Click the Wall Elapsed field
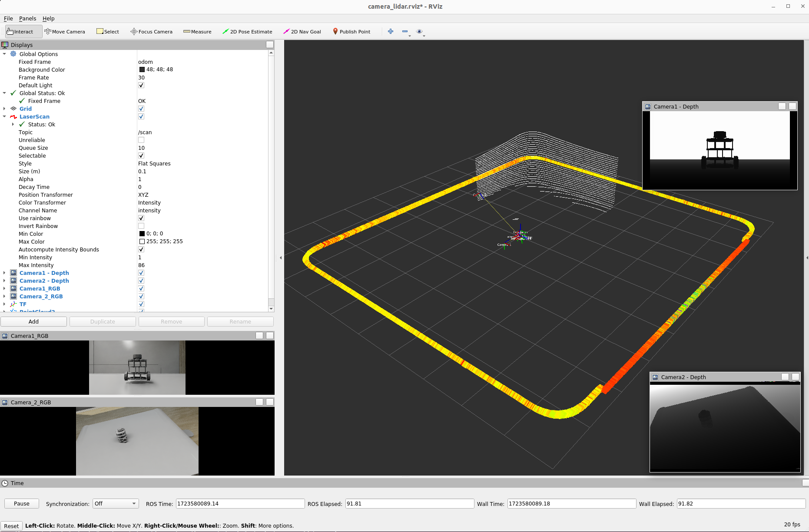 pos(741,504)
